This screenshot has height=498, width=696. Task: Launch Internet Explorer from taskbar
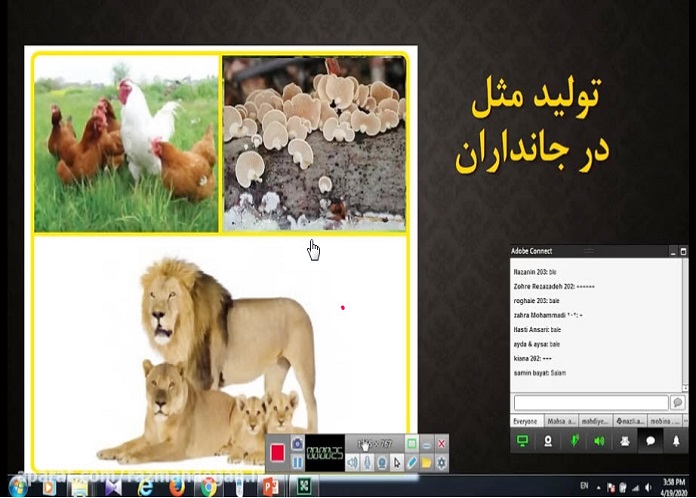click(x=145, y=487)
